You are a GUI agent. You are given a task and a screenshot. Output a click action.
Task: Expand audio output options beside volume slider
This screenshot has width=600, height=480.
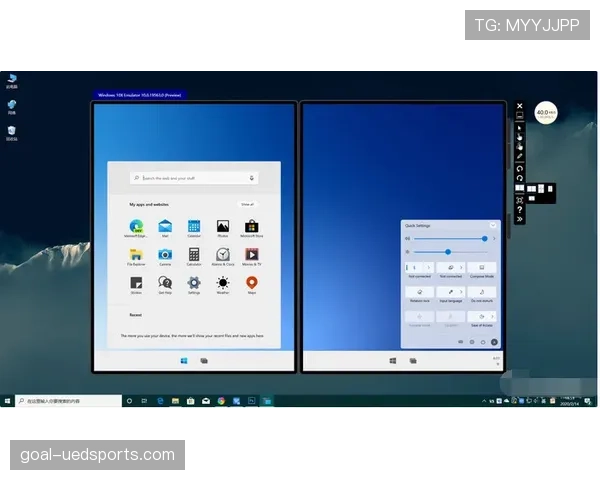[494, 238]
